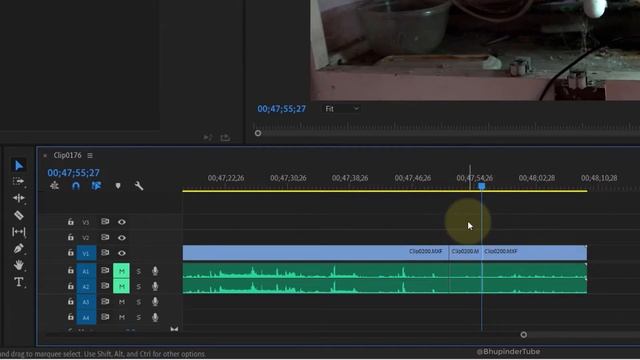
Task: Toggle sync lock on track A2
Action: tap(105, 286)
